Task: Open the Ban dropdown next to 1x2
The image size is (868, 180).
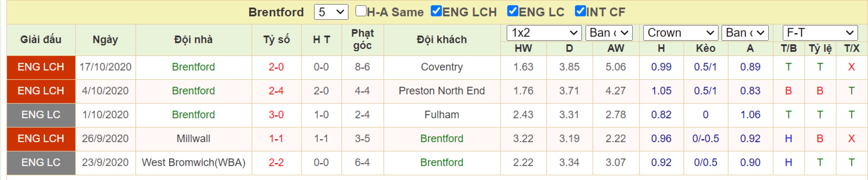Action: 609,33
